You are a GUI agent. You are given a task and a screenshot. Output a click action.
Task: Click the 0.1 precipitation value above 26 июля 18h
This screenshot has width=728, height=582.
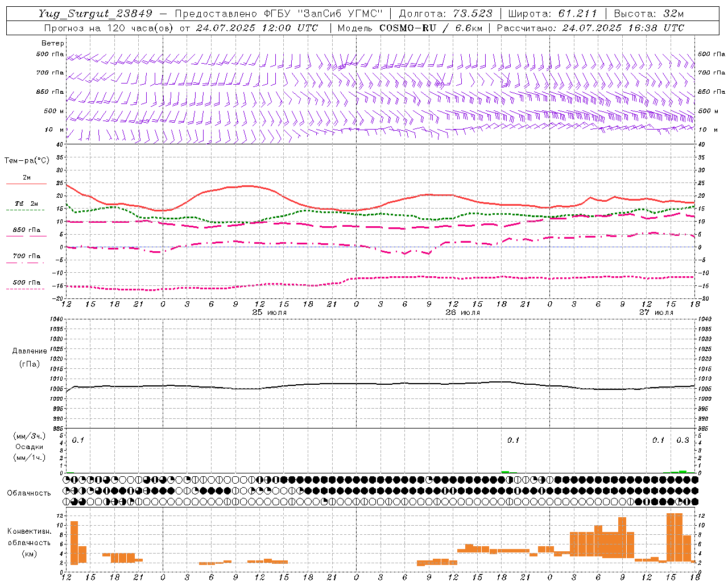(514, 440)
